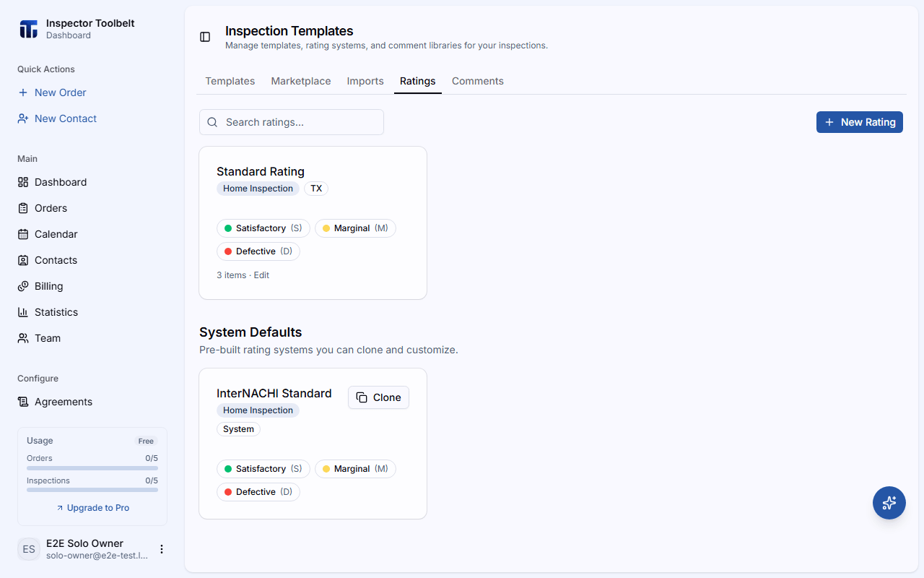Click yellow Marginal dot in Standard Rating
924x578 pixels.
[326, 228]
